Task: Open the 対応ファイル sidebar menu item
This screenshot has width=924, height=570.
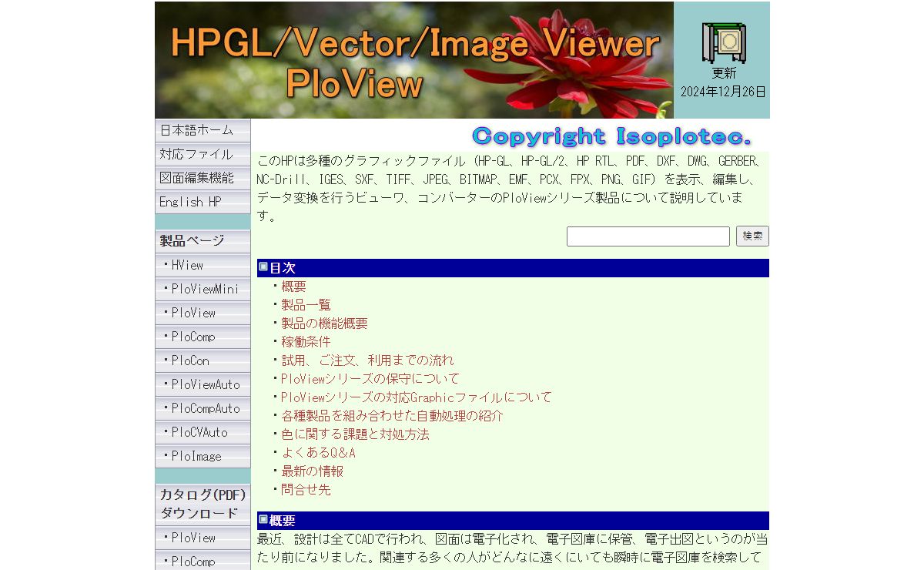Action: click(203, 154)
